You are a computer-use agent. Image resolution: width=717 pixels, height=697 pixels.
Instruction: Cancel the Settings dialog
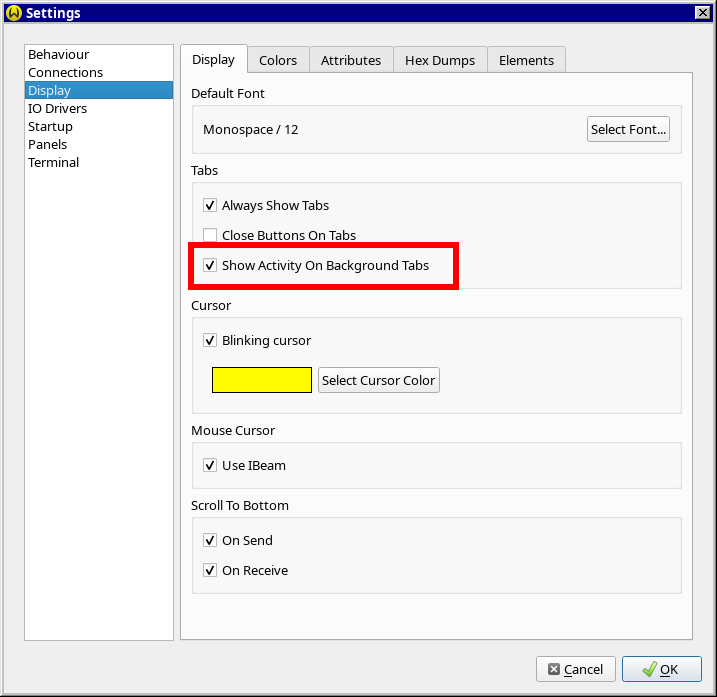[x=576, y=669]
